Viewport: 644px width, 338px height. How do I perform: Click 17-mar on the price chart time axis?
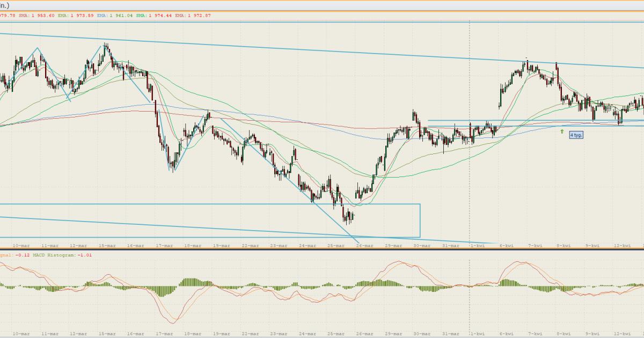(x=164, y=245)
